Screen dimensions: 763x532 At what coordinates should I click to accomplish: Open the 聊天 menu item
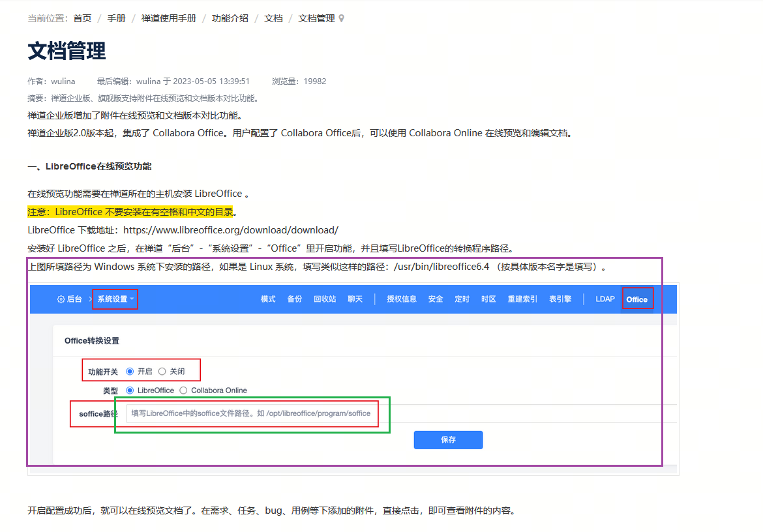pyautogui.click(x=355, y=299)
